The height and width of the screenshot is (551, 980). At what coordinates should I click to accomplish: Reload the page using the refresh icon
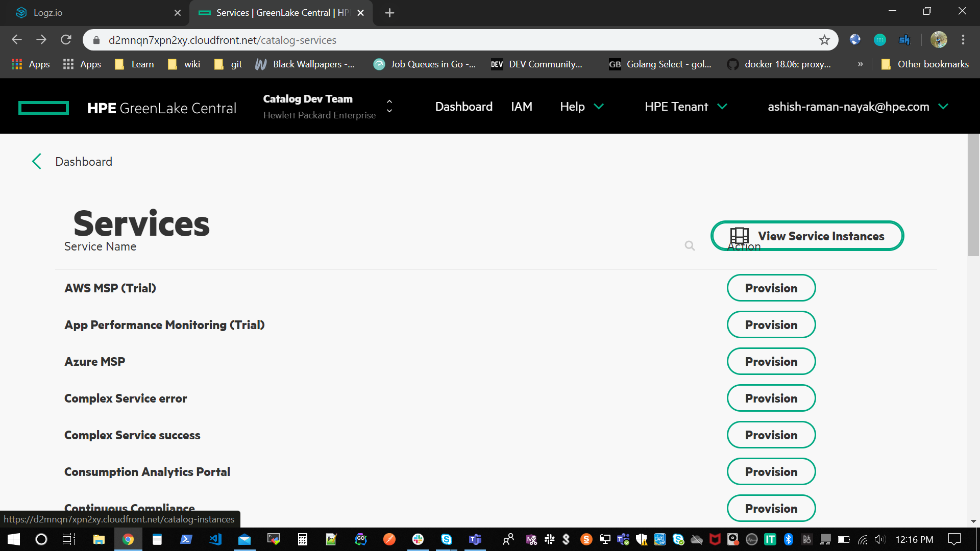click(x=66, y=40)
